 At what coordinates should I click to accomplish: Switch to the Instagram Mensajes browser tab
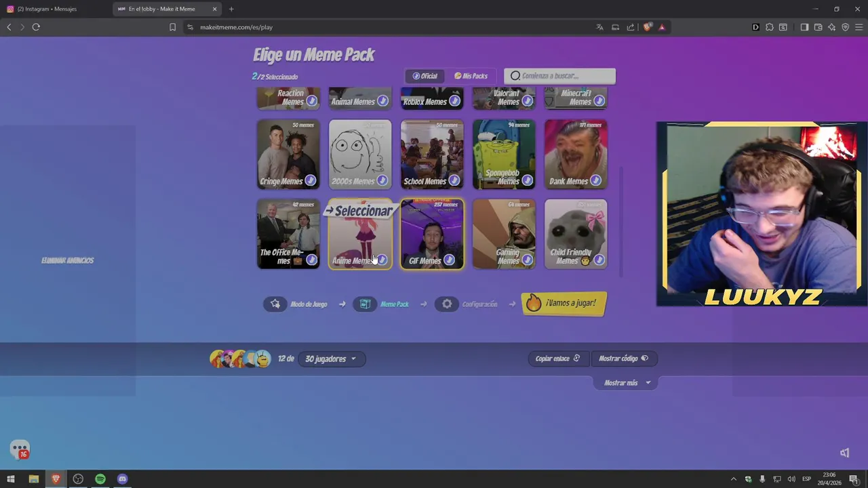click(x=56, y=9)
